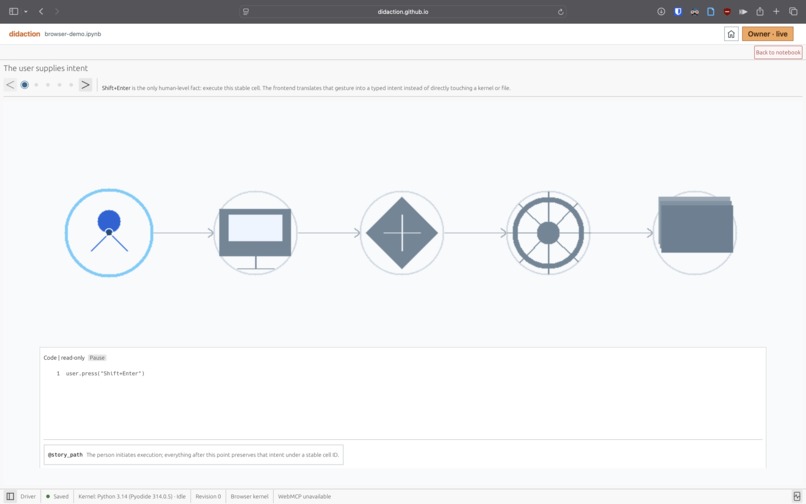Click the Saved status indicator

57,496
